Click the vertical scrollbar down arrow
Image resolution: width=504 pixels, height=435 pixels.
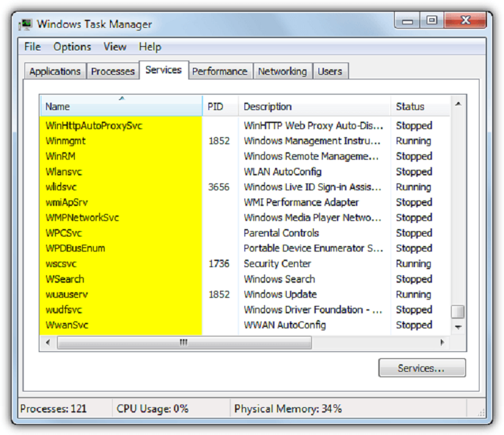(x=458, y=327)
